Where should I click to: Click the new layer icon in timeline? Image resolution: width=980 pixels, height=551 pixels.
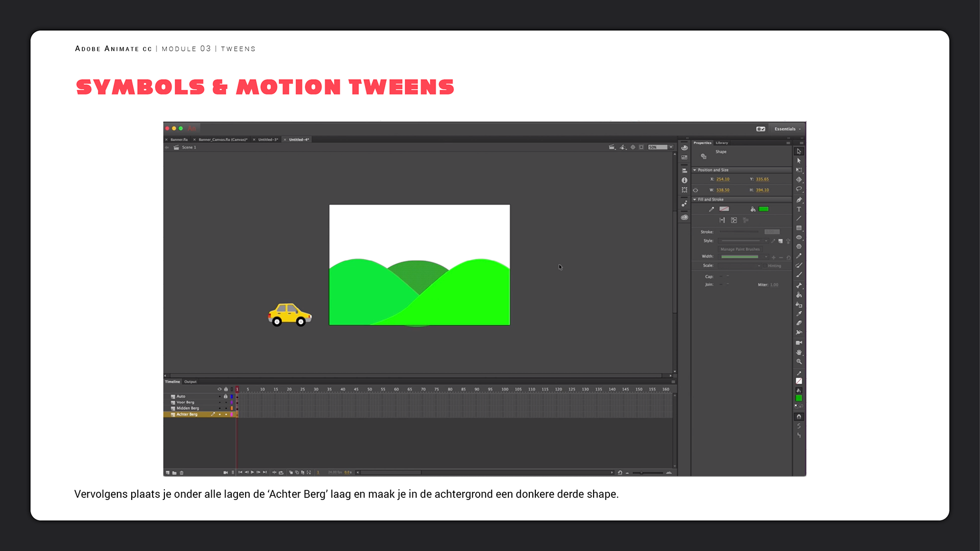[x=167, y=473]
